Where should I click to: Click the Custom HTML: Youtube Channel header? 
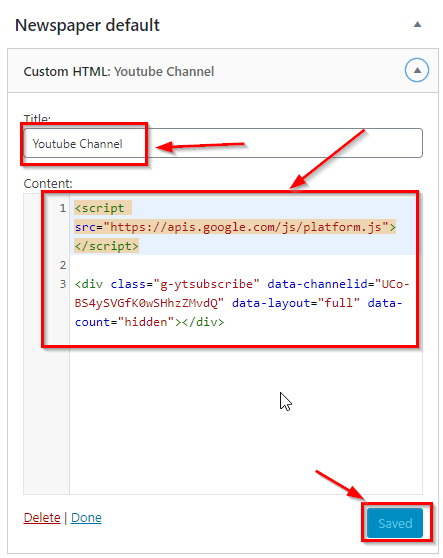[x=119, y=72]
